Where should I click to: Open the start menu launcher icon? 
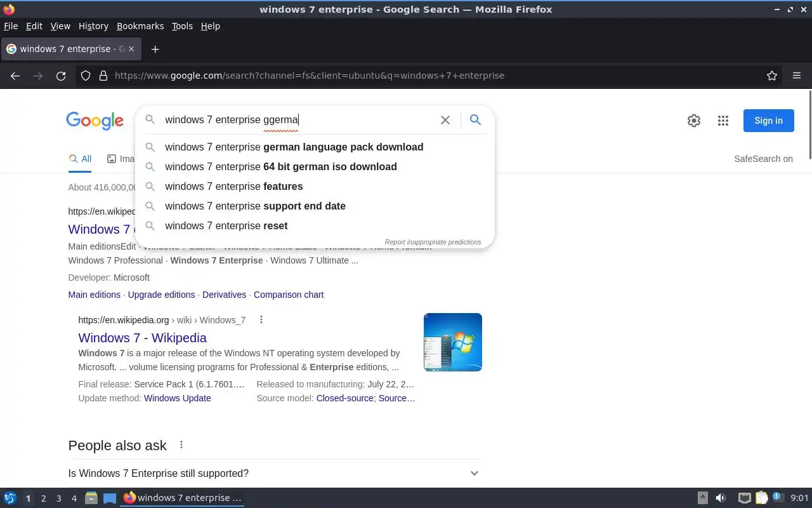coord(10,498)
